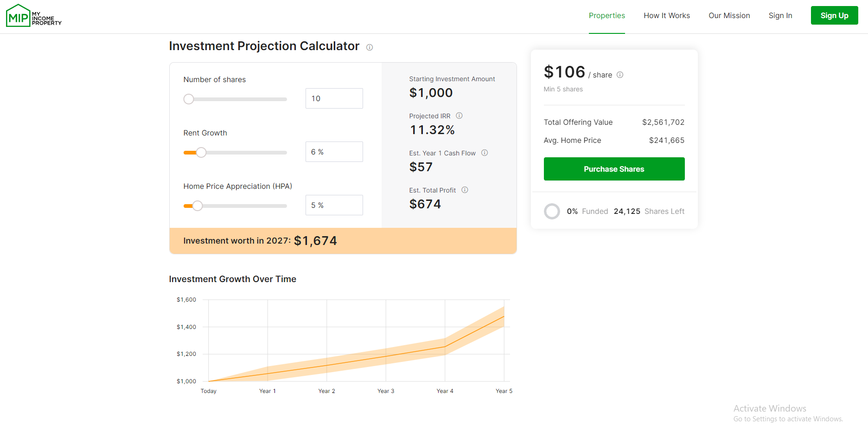
Task: Click the 0% Funded progress ring
Action: 552,212
